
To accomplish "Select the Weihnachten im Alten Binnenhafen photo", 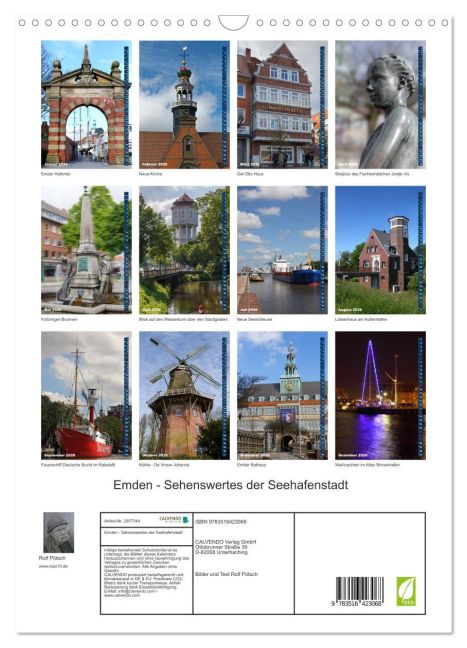I will 380,395.
